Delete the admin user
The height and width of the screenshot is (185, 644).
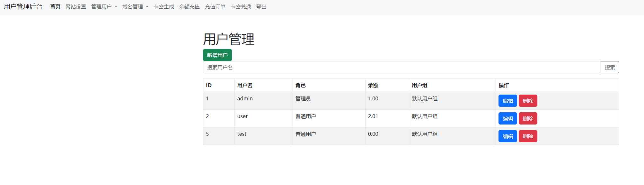(x=528, y=101)
